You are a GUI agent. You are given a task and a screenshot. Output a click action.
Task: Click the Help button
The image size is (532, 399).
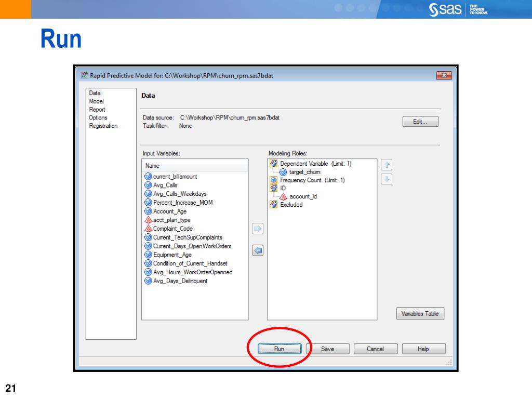click(x=424, y=349)
